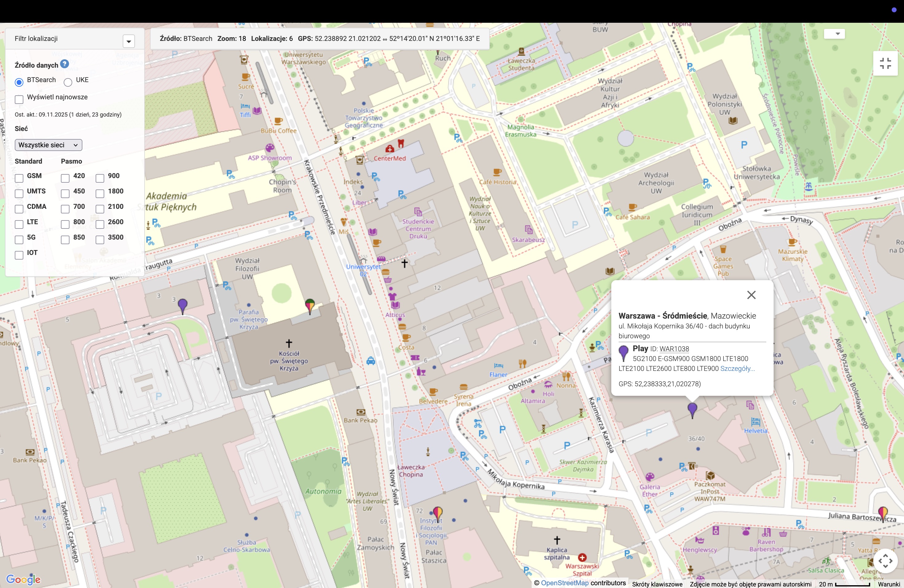Screen dimensions: 904x588
Task: Click the data source help question icon
Action: click(65, 64)
